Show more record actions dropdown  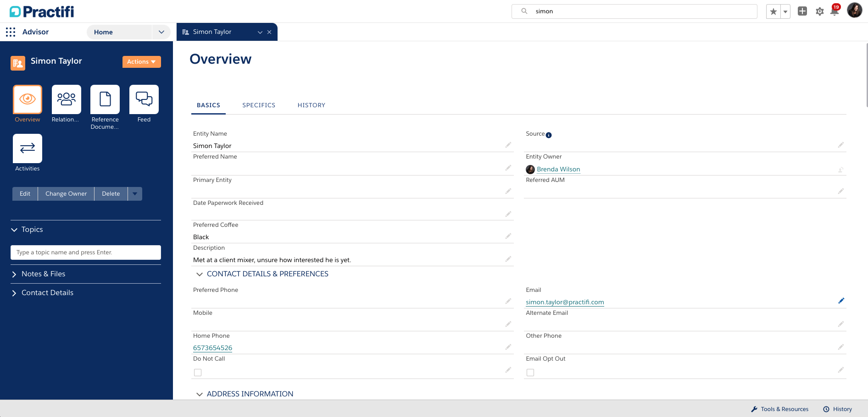coord(135,194)
